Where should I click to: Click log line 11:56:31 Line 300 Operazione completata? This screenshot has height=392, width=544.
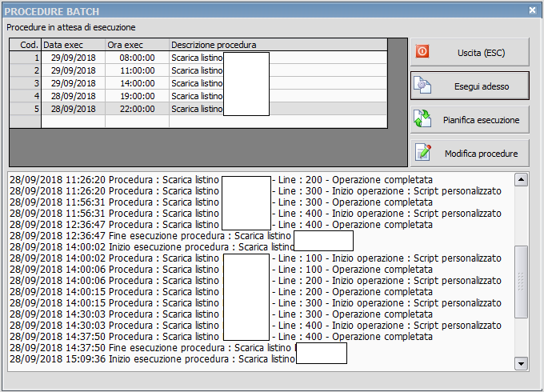(x=221, y=202)
